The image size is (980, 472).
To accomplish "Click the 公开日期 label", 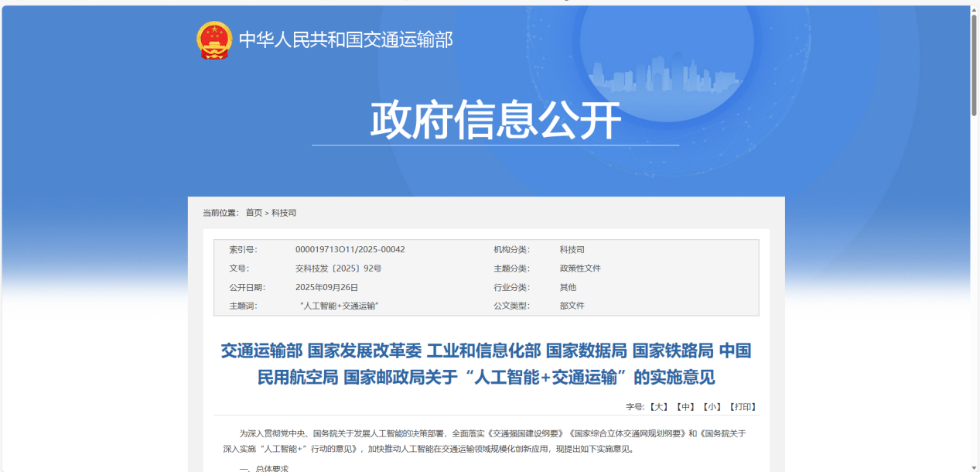I will coord(247,287).
